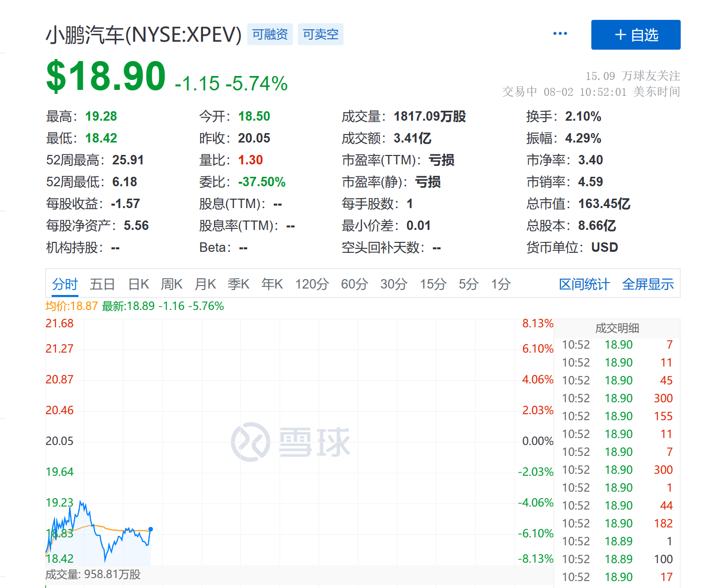
Task: Open 全屏显示 fullscreen chart view
Action: (x=648, y=284)
